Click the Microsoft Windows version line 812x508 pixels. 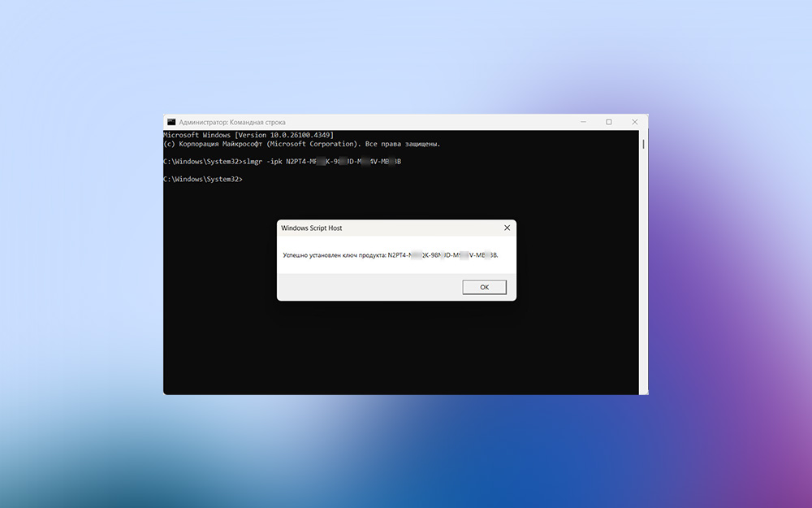(248, 134)
